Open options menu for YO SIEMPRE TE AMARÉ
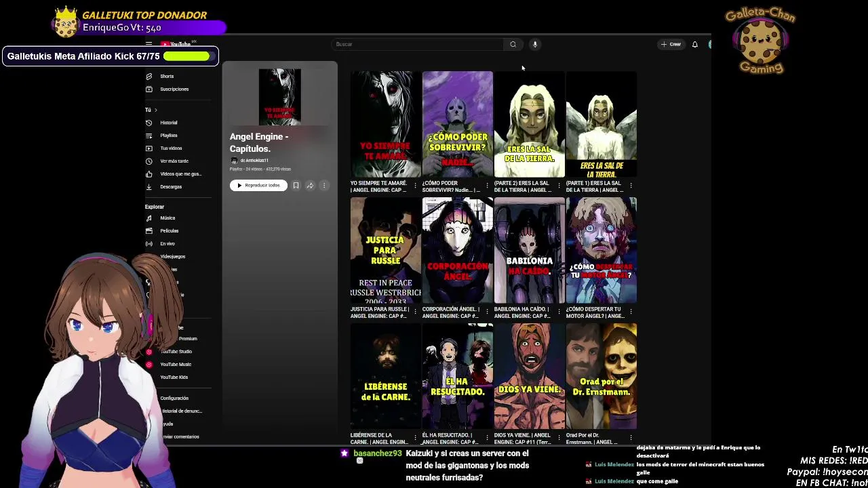 tap(415, 186)
